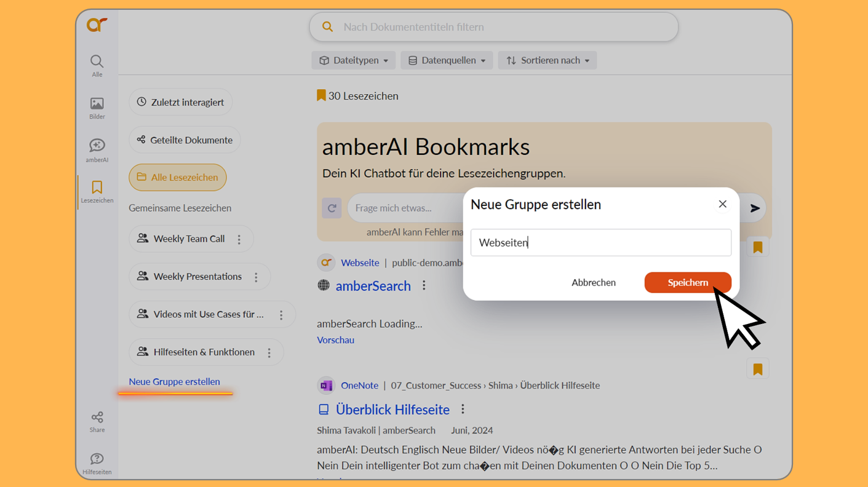Image resolution: width=868 pixels, height=487 pixels.
Task: Open options menu for Videos mit Use Cases
Action: point(281,315)
